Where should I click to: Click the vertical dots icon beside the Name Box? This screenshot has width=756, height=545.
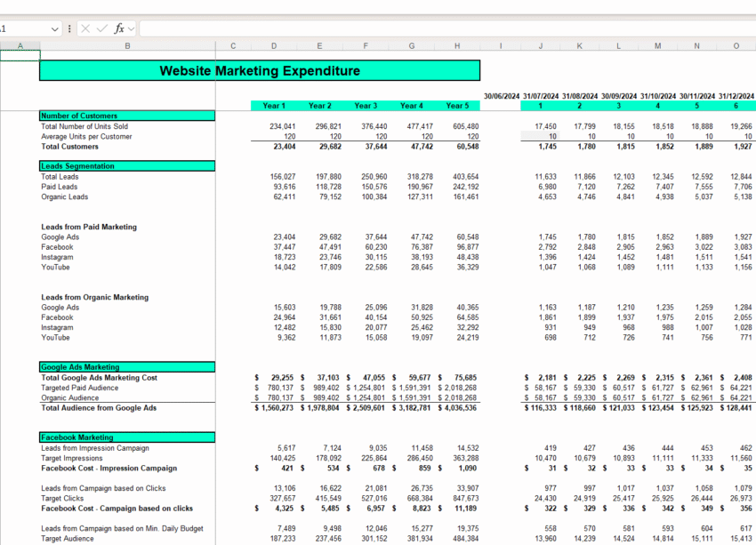[68, 28]
